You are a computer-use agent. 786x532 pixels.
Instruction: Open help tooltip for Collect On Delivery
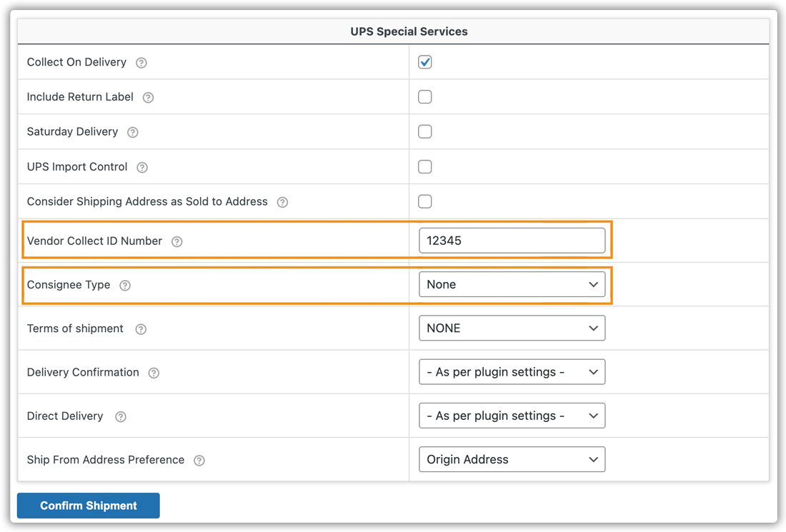pos(141,63)
